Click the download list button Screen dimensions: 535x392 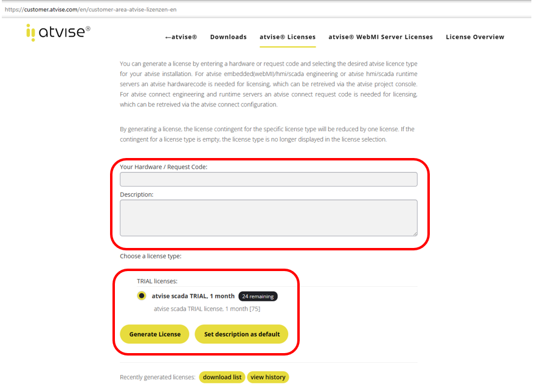222,377
